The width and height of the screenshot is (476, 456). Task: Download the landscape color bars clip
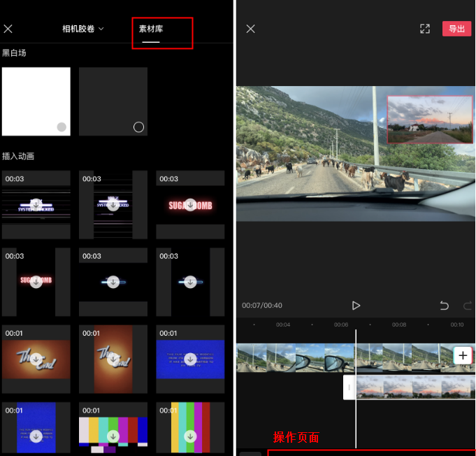click(113, 436)
